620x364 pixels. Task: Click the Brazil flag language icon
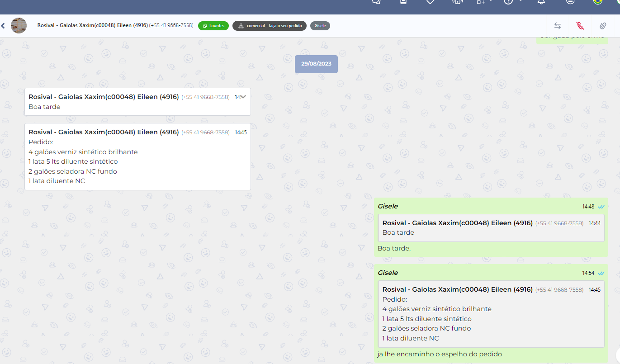598,2
